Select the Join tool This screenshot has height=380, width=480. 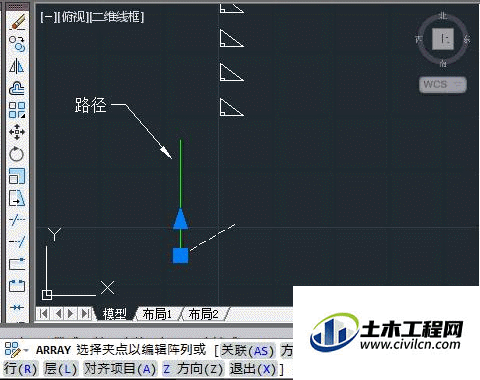(x=17, y=307)
